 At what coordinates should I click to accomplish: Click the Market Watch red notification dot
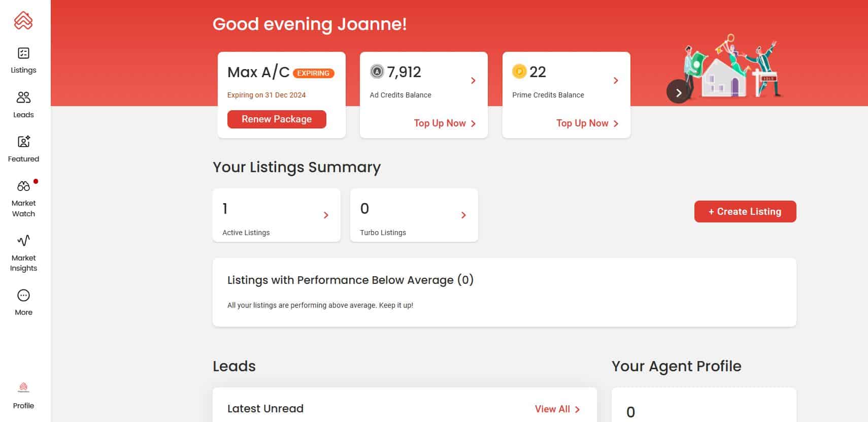pyautogui.click(x=36, y=181)
